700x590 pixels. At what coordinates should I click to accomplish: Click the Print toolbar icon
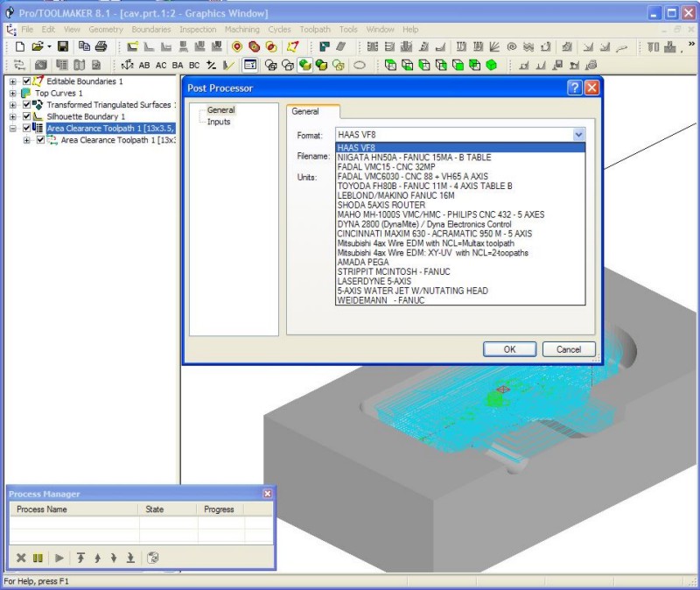[101, 46]
